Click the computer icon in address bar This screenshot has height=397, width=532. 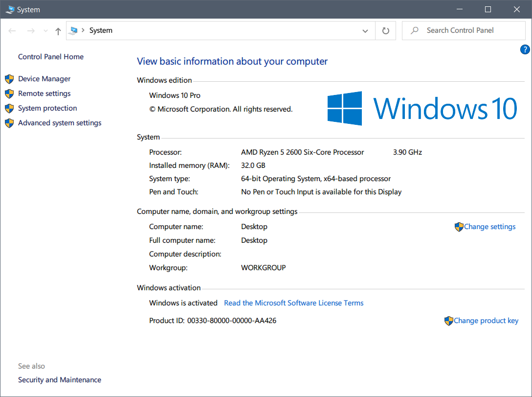click(73, 30)
